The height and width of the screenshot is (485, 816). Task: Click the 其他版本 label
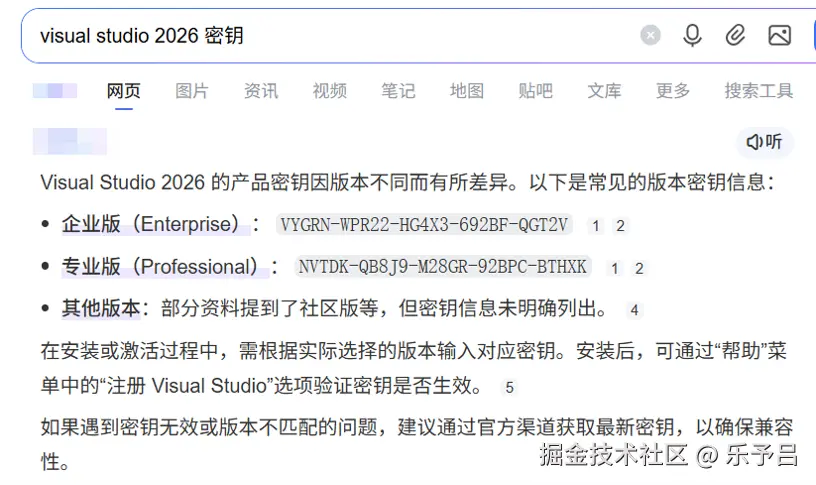(101, 309)
